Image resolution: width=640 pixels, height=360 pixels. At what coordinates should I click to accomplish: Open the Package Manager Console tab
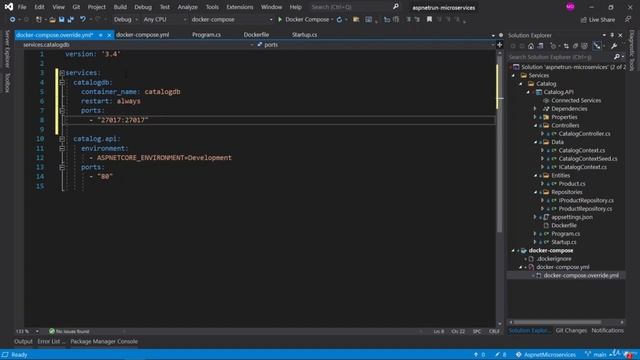click(104, 342)
